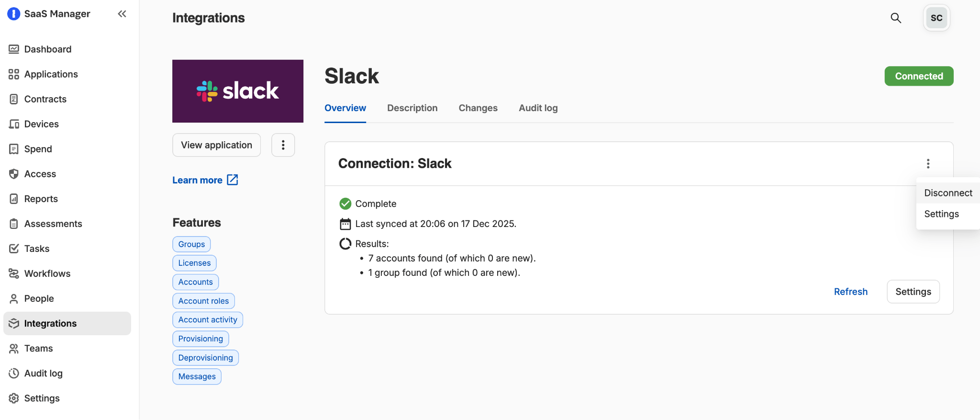Click the Licenses feature tag

pyautogui.click(x=194, y=263)
